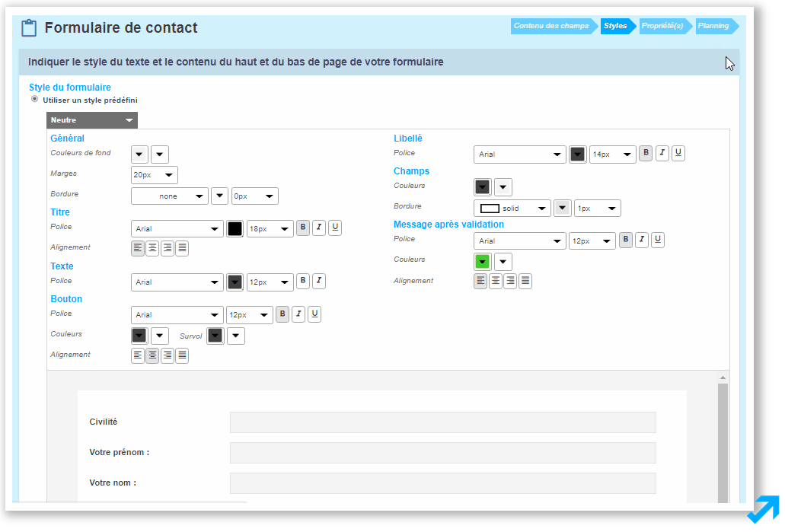
Task: Go to Planning step tab
Action: pos(716,26)
